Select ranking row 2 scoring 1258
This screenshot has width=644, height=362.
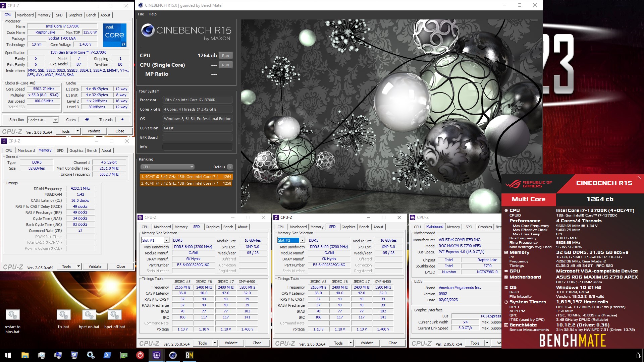click(186, 183)
